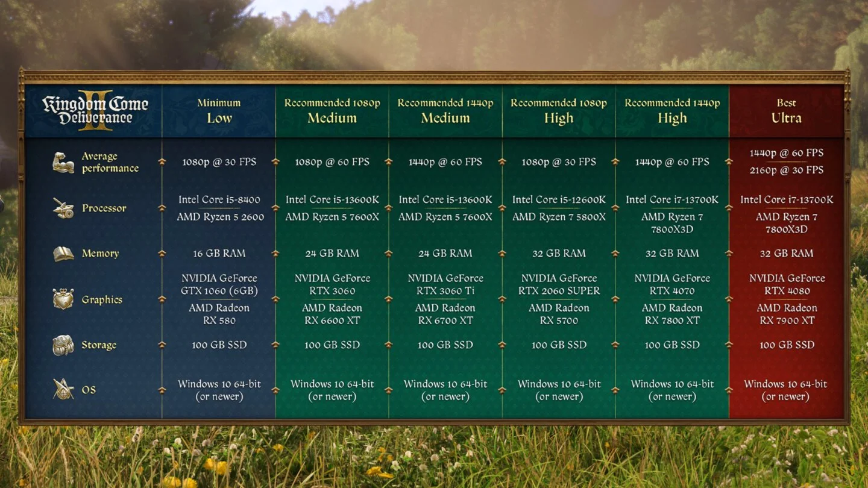Click 24 GB RAM under 1080p Medium
Viewport: 868px width, 488px height.
332,254
